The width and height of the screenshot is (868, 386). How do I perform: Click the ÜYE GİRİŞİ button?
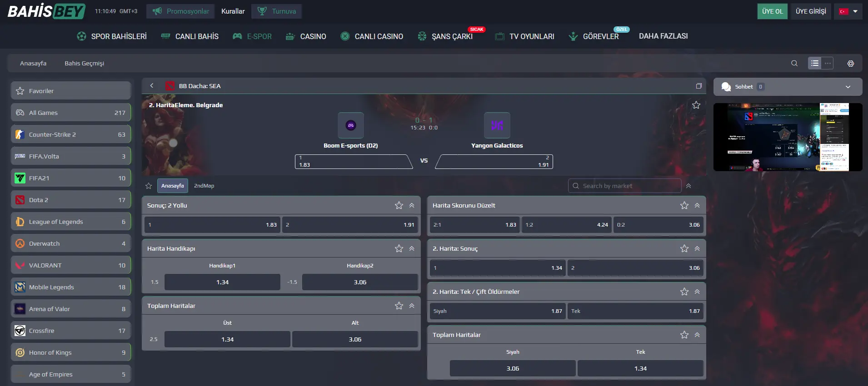811,11
